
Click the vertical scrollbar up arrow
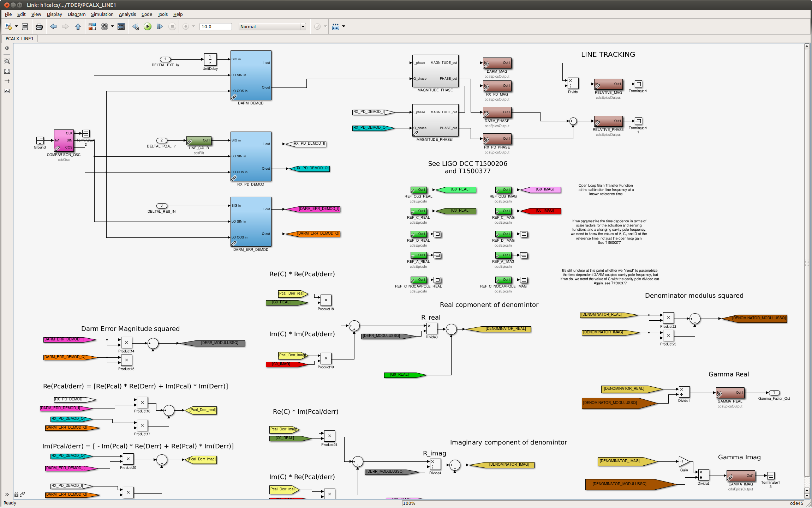(807, 46)
